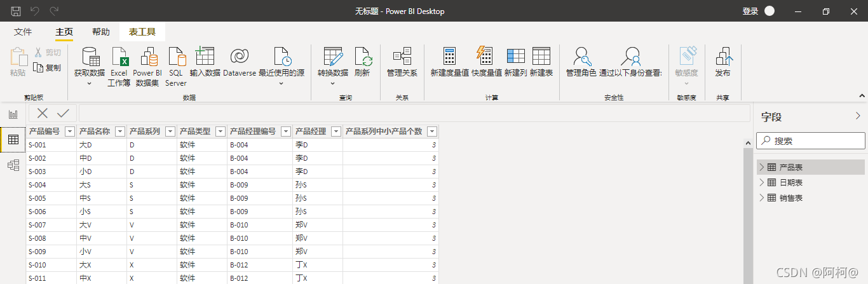The image size is (868, 284).
Task: Select the 主页 (Home) ribbon tab
Action: (64, 32)
